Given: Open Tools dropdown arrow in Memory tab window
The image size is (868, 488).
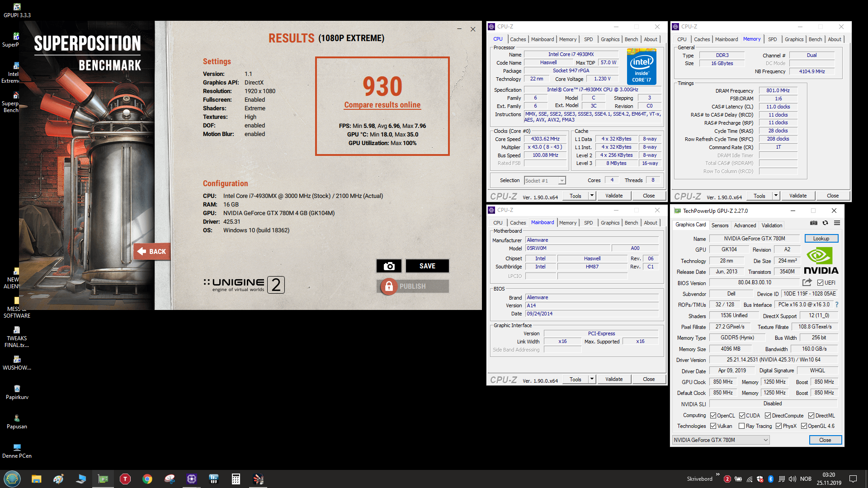Looking at the screenshot, I should 776,196.
